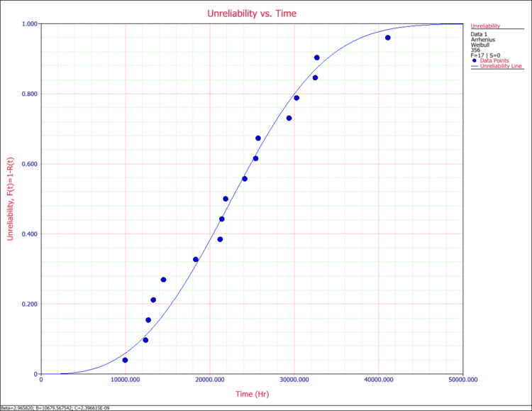This screenshot has width=532, height=411.
Task: Select the lowest data point near 10000 hours
Action: [x=125, y=360]
